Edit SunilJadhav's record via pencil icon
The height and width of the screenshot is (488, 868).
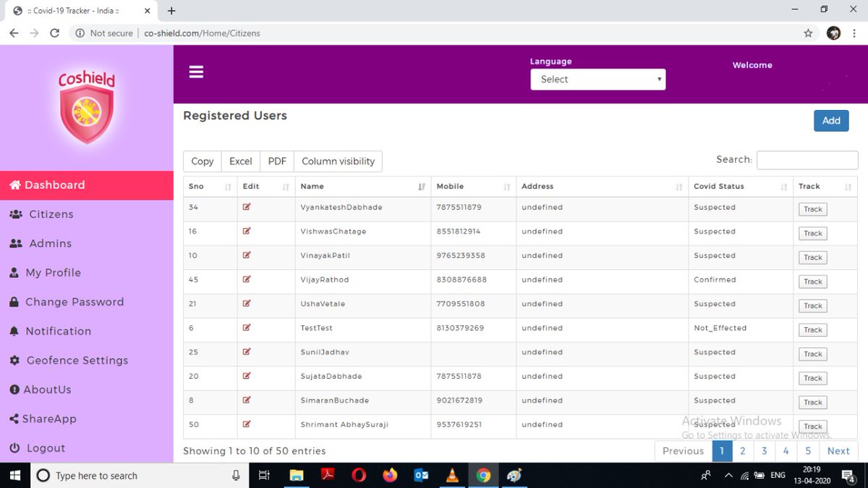[247, 352]
